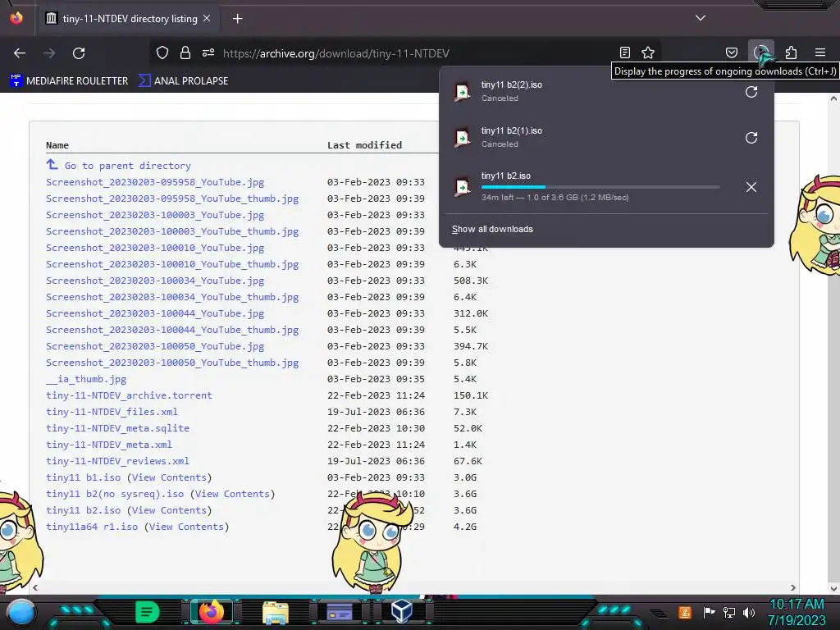Download tiny11 b2(no sysreq).iso
Viewport: 840px width, 630px height.
[115, 494]
